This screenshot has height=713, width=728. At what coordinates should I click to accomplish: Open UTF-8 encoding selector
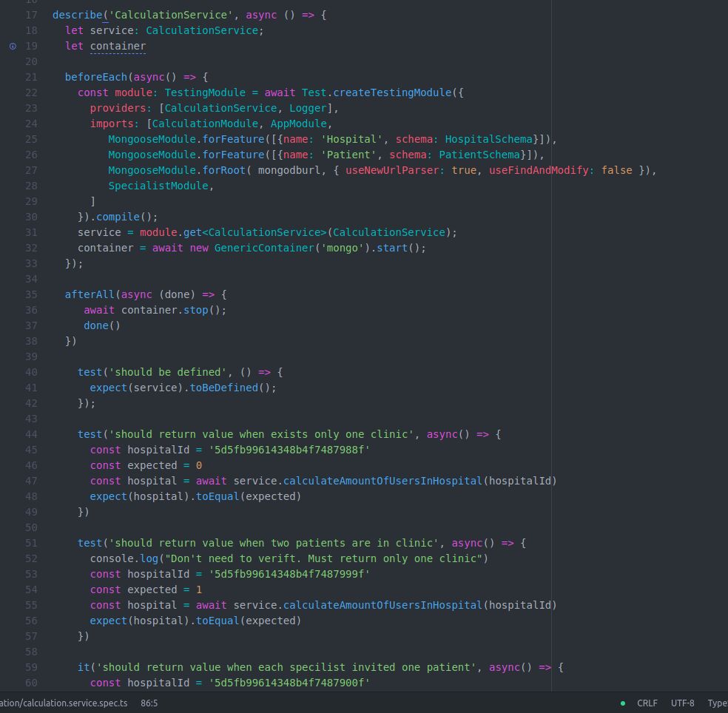tap(682, 703)
